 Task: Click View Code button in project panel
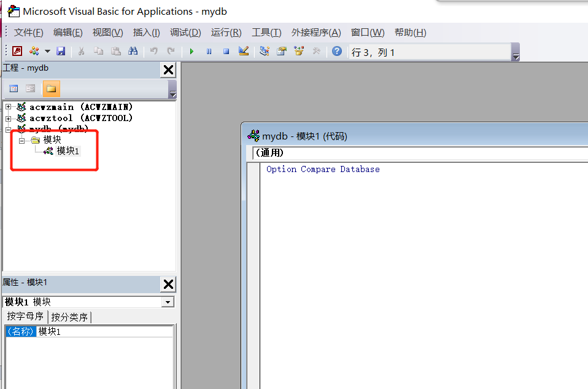tap(14, 88)
